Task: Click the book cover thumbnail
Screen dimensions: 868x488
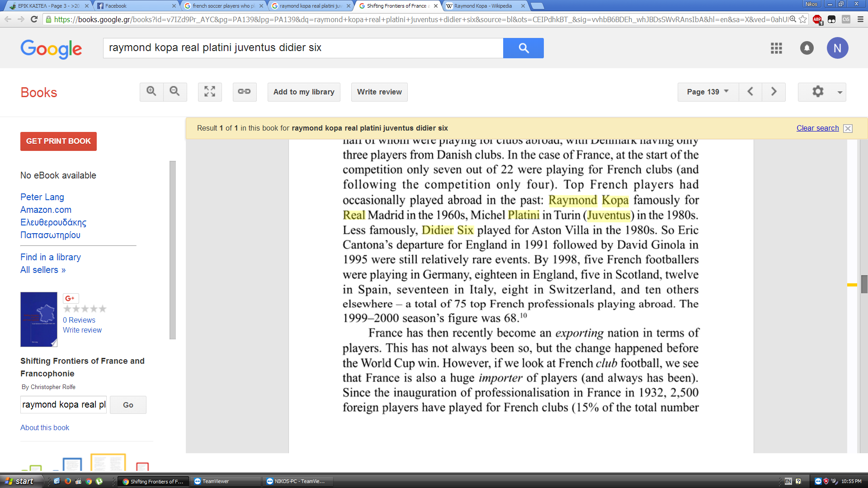Action: [39, 319]
